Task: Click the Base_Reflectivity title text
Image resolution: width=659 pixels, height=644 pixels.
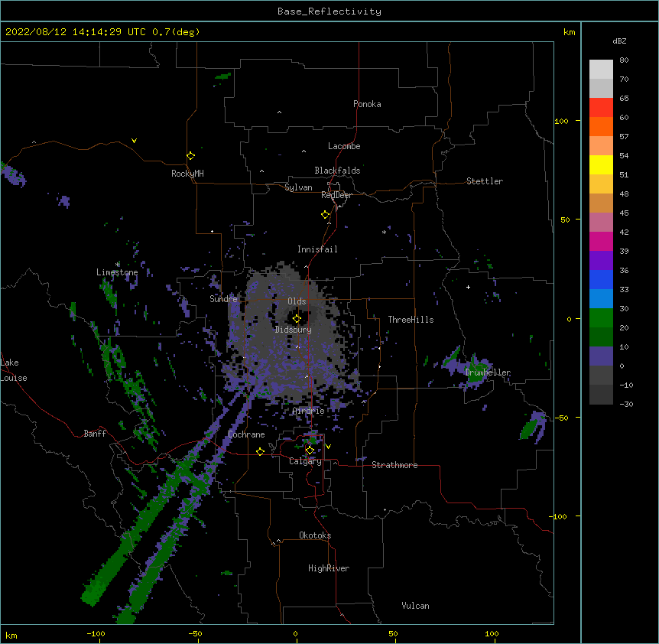Action: pyautogui.click(x=329, y=11)
